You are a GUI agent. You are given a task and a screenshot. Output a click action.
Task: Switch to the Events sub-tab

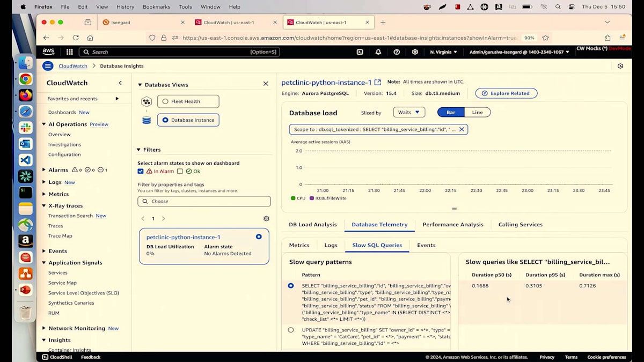click(x=426, y=245)
